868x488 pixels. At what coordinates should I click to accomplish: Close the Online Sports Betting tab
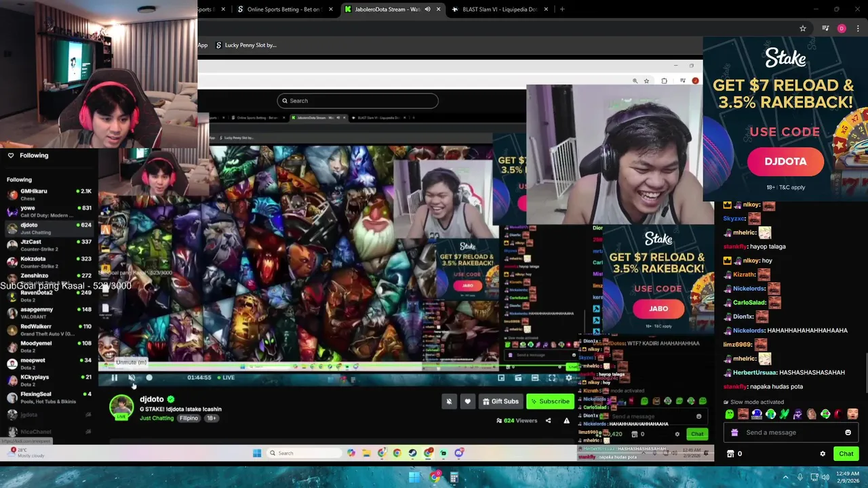coord(331,9)
